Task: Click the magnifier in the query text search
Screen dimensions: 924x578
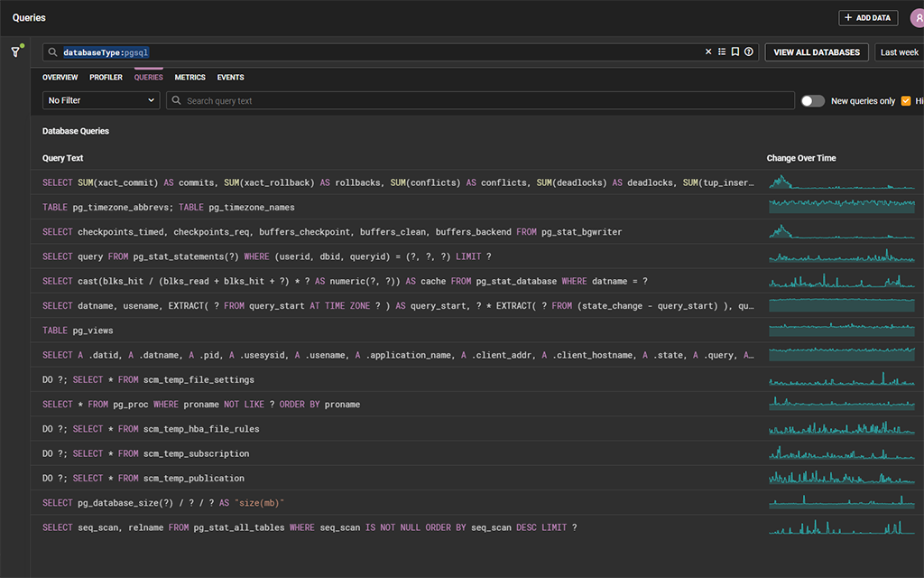Action: point(176,100)
